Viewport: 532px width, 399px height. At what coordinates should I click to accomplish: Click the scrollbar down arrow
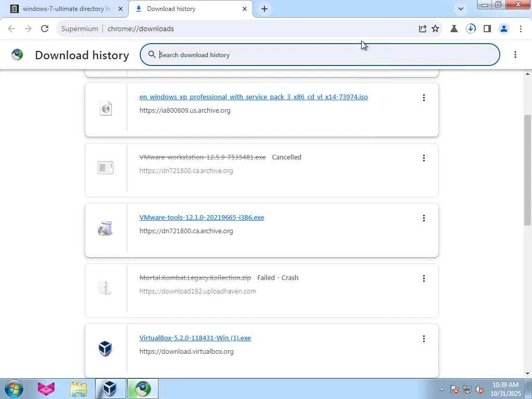tap(527, 374)
